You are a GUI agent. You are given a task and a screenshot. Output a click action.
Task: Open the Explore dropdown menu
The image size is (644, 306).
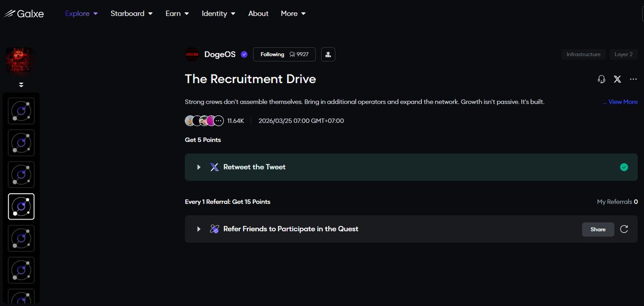tap(82, 13)
